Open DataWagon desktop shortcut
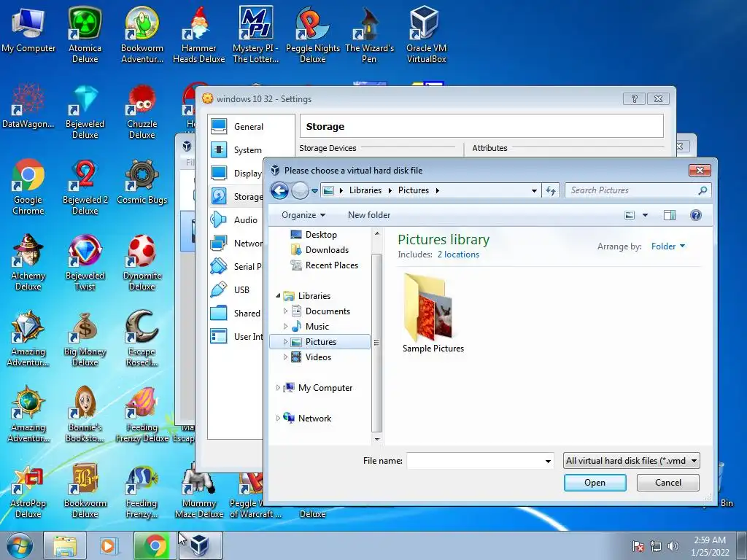Screen dimensions: 747x560 pyautogui.click(x=28, y=106)
